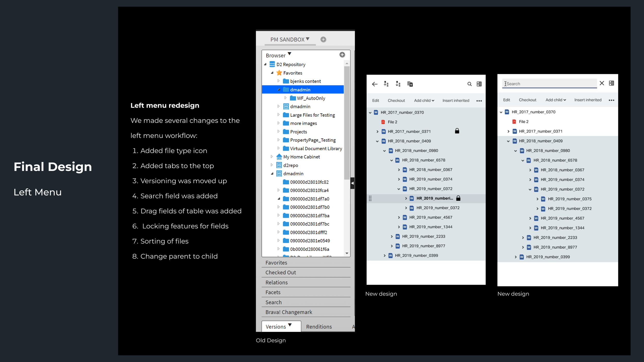Close the search field with the X icon

point(602,83)
